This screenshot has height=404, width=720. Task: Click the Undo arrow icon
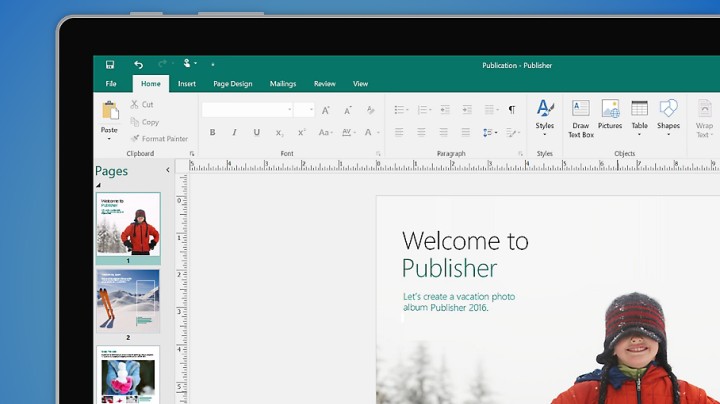click(x=138, y=65)
